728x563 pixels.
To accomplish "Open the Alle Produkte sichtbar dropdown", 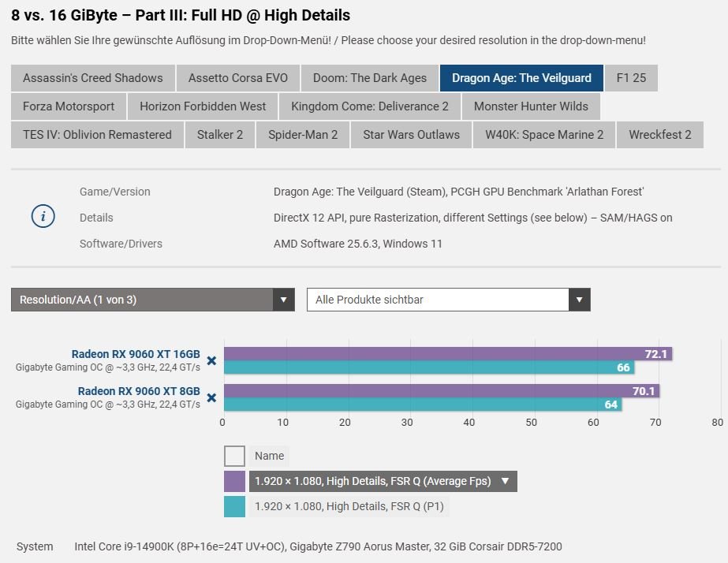I will pos(449,300).
